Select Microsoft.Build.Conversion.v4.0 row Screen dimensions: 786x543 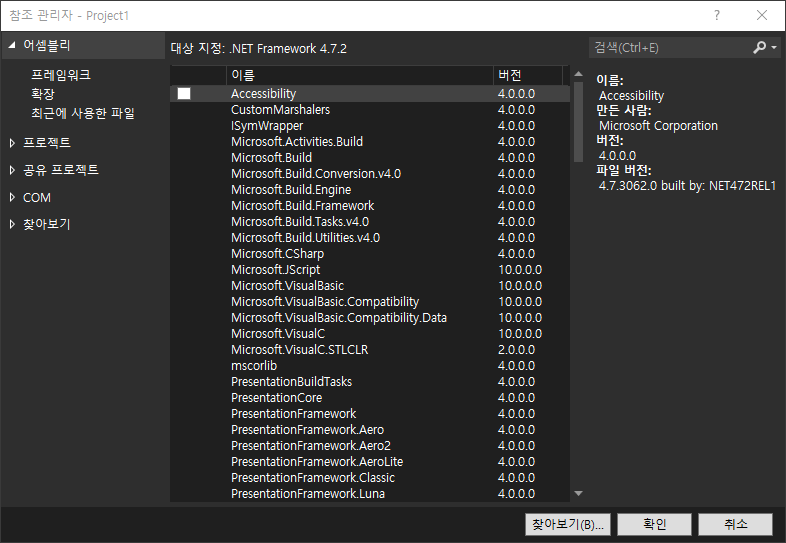click(x=370, y=174)
